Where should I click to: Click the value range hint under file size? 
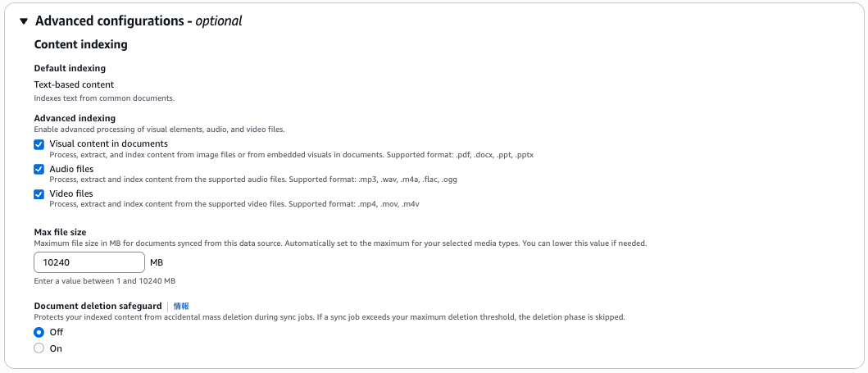click(105, 281)
